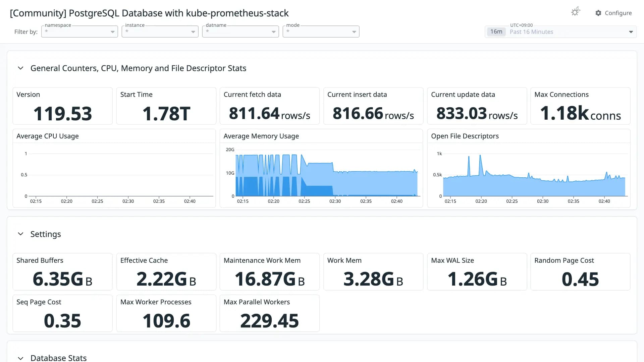Click the Max Worker Processes value 109.6
The height and width of the screenshot is (362, 644).
pyautogui.click(x=166, y=321)
